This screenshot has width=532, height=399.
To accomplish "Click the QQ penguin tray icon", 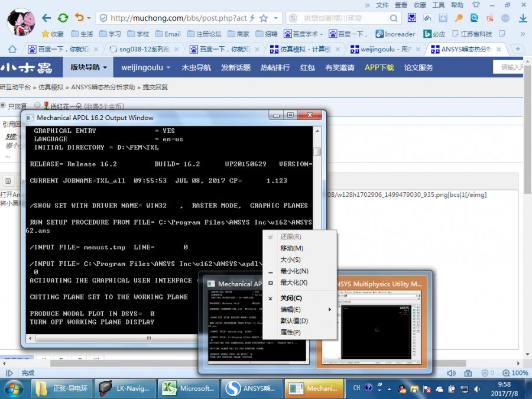I will [403, 388].
